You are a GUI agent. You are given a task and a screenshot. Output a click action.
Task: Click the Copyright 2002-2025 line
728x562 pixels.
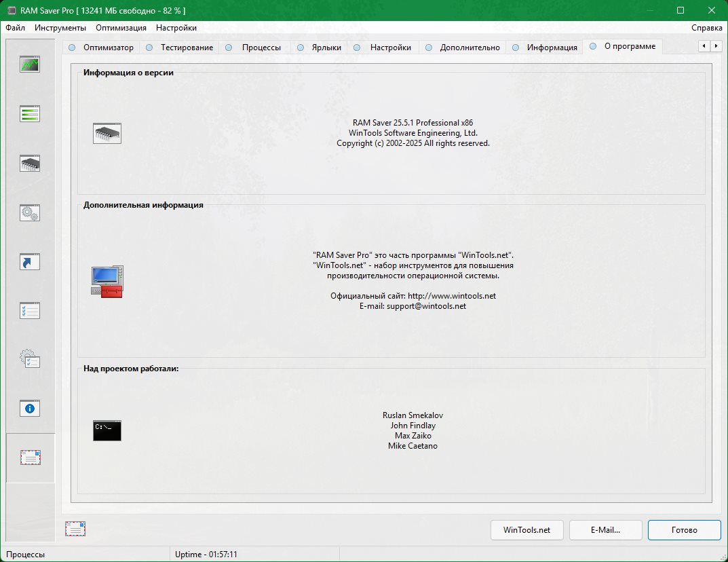click(x=413, y=143)
